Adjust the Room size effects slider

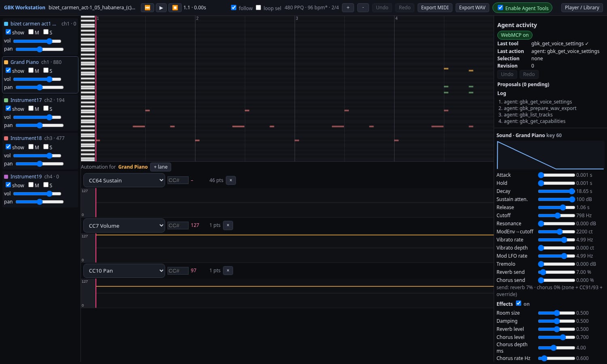556,313
